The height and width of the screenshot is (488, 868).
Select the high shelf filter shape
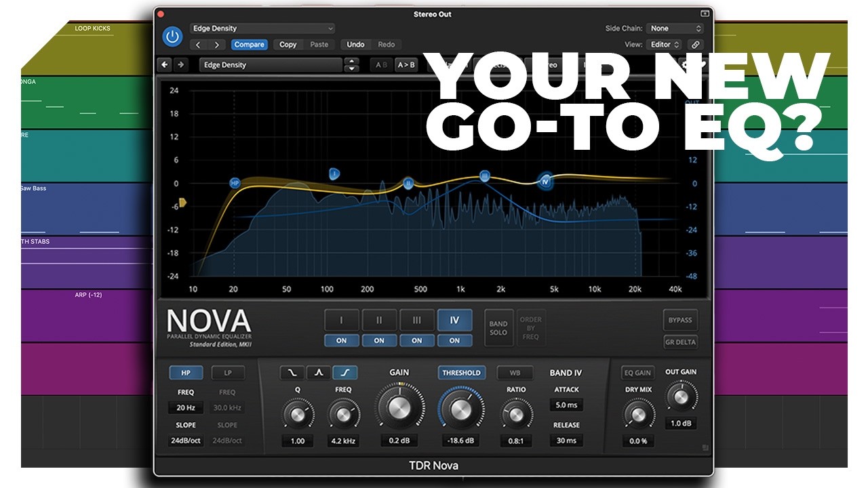(345, 373)
